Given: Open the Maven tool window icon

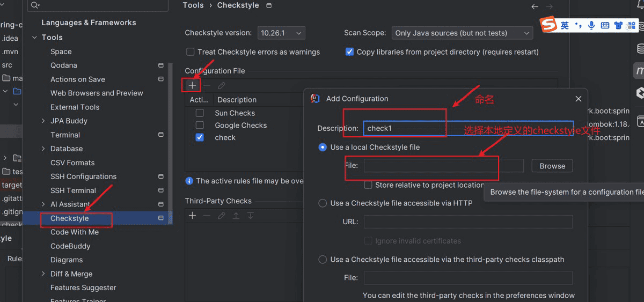Looking at the screenshot, I should tap(639, 70).
